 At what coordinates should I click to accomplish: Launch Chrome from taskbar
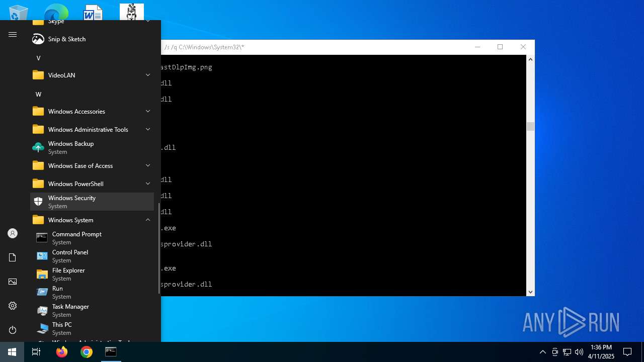[87, 352]
